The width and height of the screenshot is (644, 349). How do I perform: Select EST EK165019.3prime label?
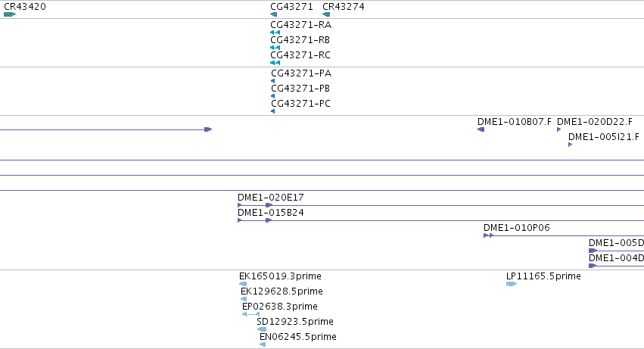click(280, 276)
